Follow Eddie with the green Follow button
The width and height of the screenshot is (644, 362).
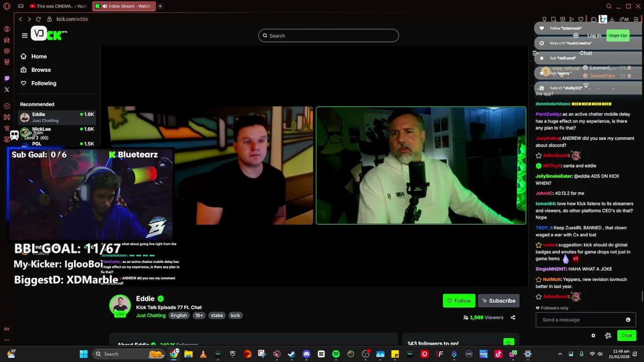click(x=459, y=301)
